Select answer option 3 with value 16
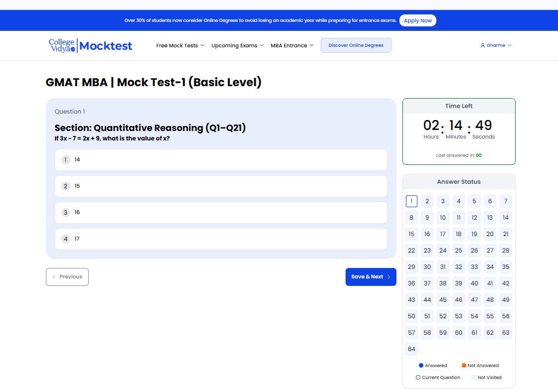Image resolution: width=558 pixels, height=392 pixels. pos(221,213)
